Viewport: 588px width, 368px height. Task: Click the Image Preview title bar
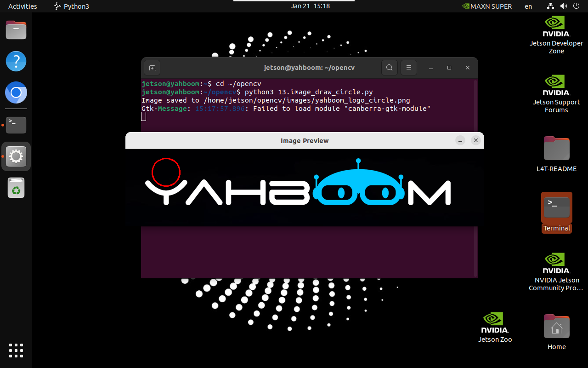tap(305, 141)
